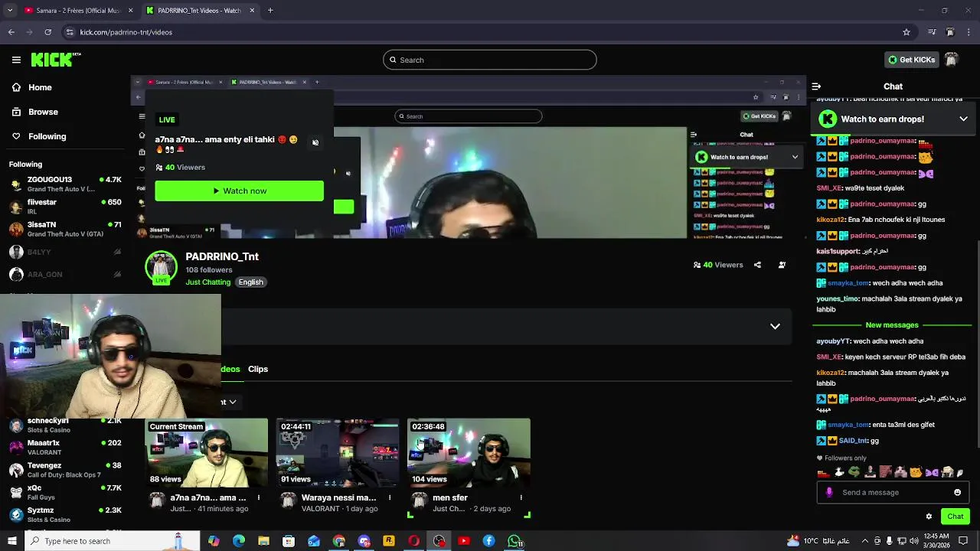Close the PADRRINO_Tnt Videos browser tab
Viewport: 980px width, 551px height.
click(252, 11)
